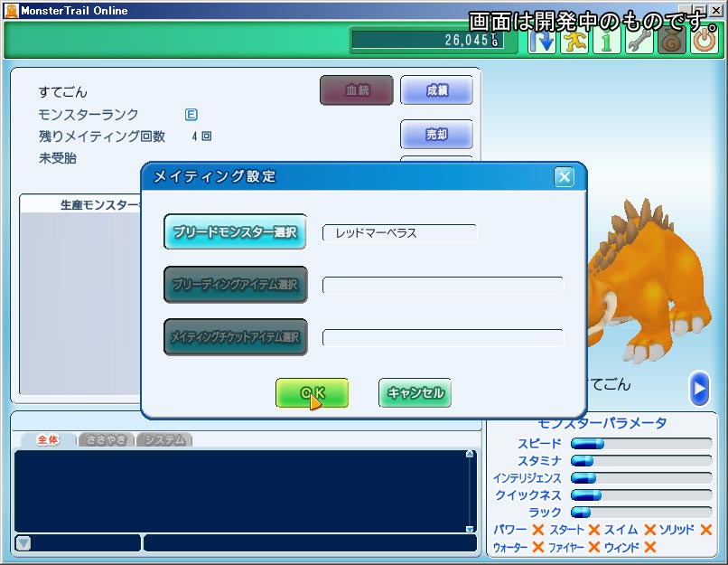The height and width of the screenshot is (565, 728).
Task: Click the 生産モンスター list header
Action: click(x=79, y=204)
